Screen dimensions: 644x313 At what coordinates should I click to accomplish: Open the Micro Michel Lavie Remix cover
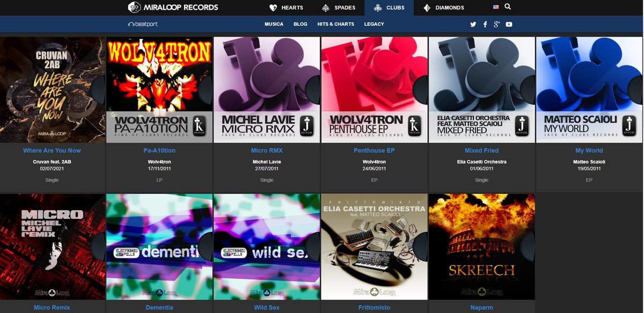(x=53, y=247)
